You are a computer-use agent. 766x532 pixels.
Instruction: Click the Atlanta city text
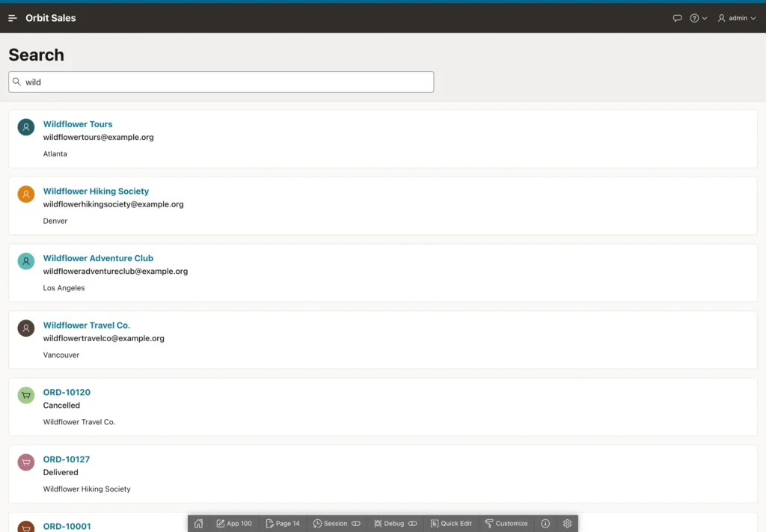coord(55,154)
